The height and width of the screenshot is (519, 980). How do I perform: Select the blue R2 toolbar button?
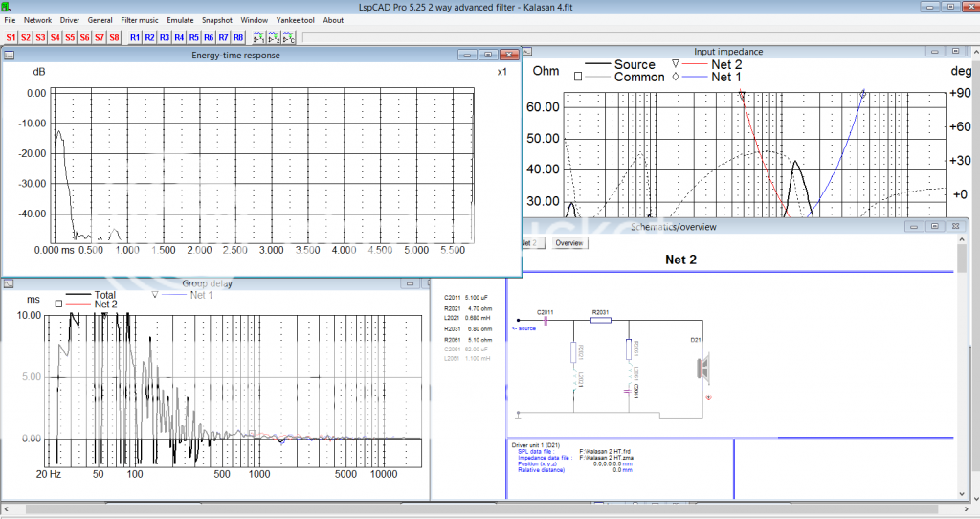(x=150, y=37)
